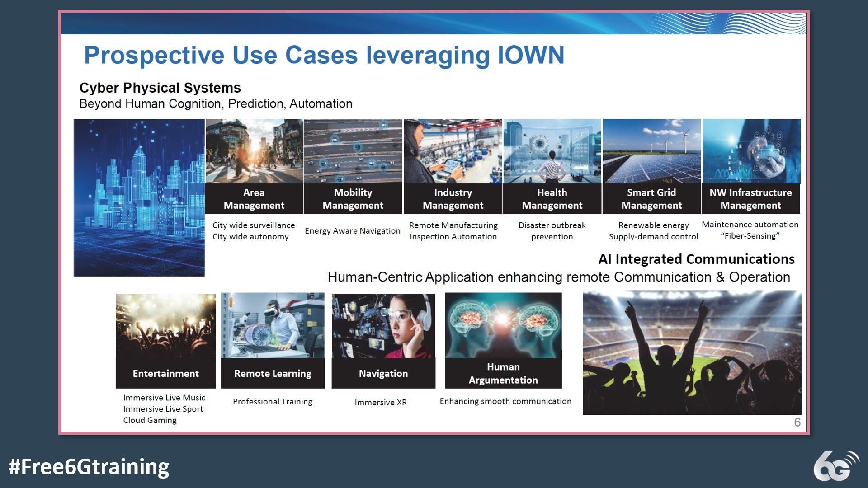The width and height of the screenshot is (868, 488).
Task: Click the Smart Grid Management label
Action: tap(651, 199)
